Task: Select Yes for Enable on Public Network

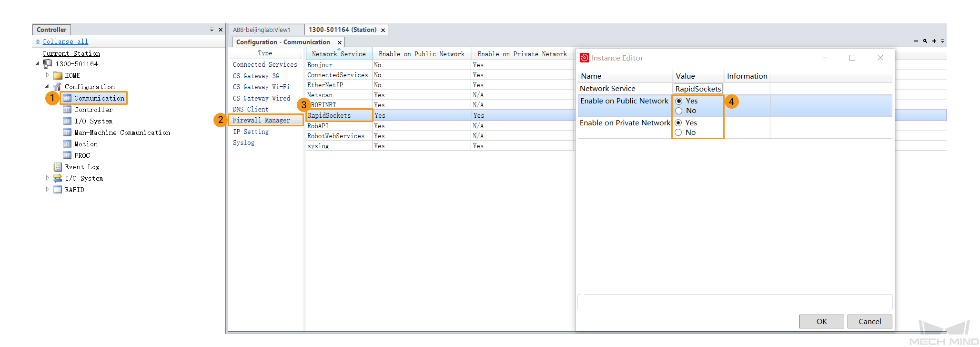Action: [x=679, y=101]
